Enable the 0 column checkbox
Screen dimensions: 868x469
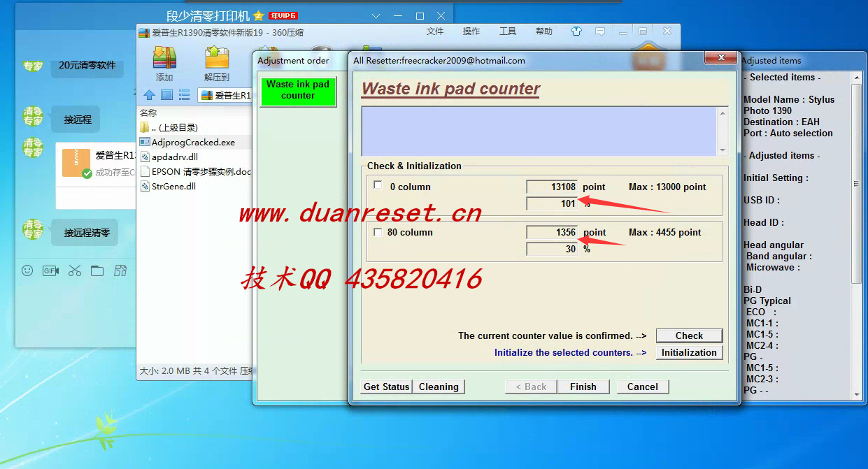pos(378,186)
